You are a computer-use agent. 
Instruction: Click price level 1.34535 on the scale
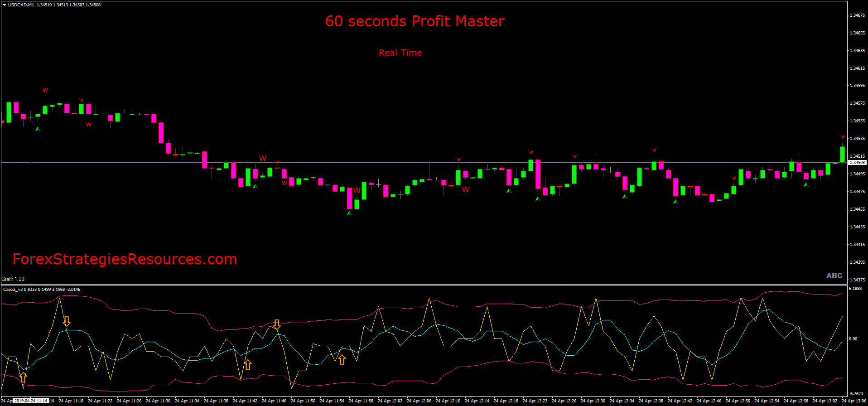[x=858, y=139]
